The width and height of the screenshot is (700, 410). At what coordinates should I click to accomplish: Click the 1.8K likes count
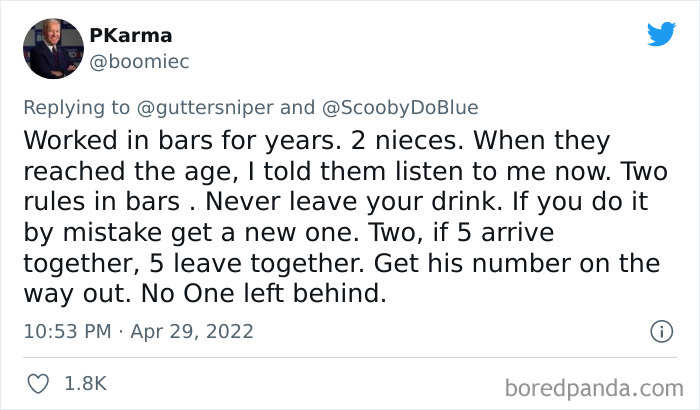pos(84,383)
